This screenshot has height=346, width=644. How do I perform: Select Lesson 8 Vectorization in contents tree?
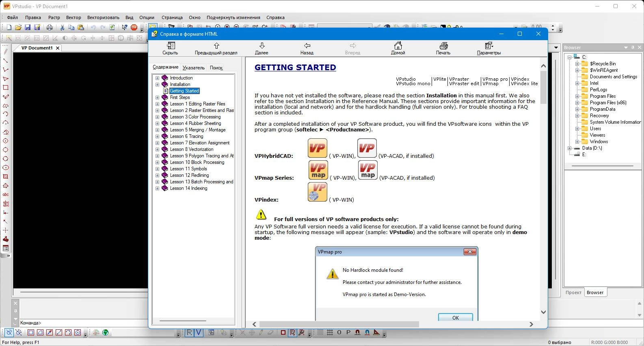point(192,149)
